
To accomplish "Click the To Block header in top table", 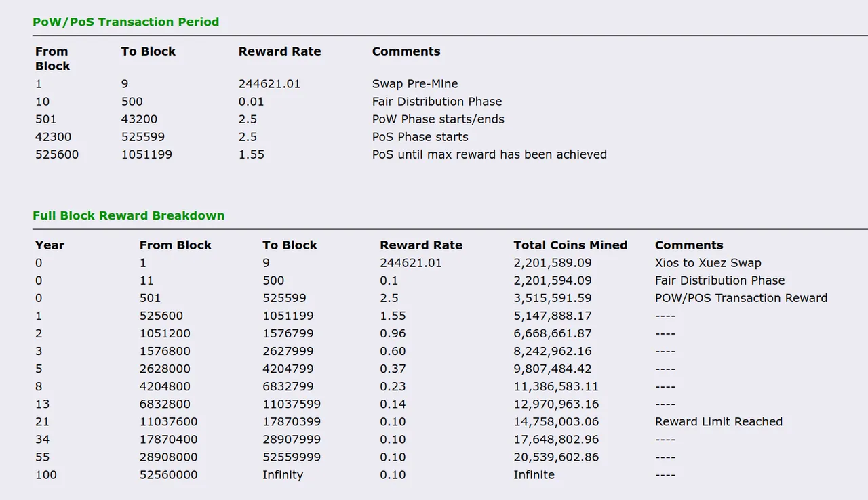I will pyautogui.click(x=149, y=51).
